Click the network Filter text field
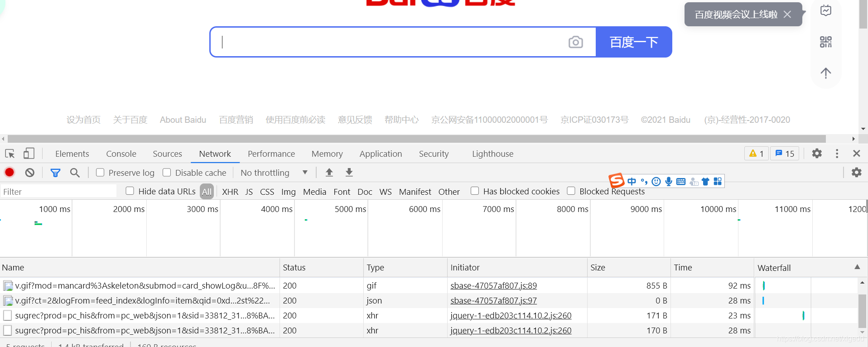The height and width of the screenshot is (347, 868). (59, 192)
